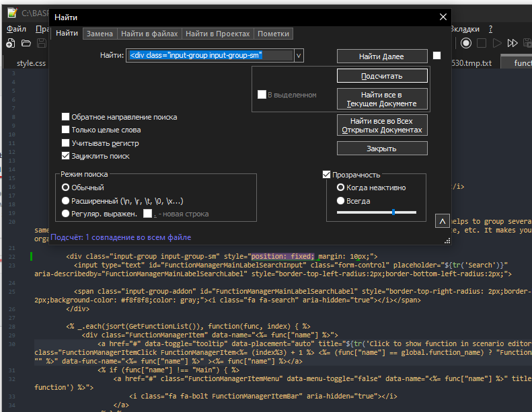Click the Open file folder icon
Image resolution: width=532 pixels, height=412 pixels.
tap(26, 44)
